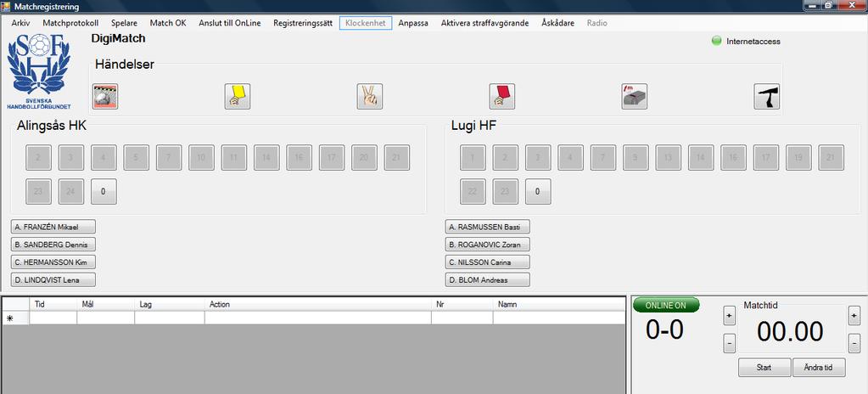Select the yellow card event icon
This screenshot has height=394, width=868.
(x=237, y=97)
